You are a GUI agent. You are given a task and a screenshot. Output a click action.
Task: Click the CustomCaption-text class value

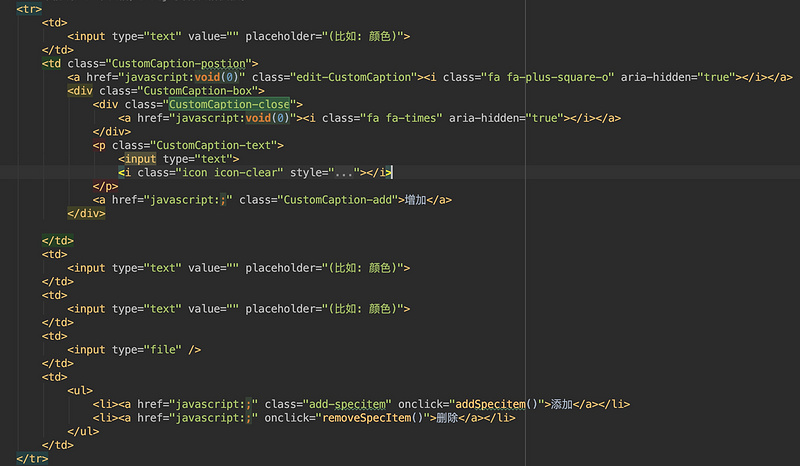coord(213,145)
